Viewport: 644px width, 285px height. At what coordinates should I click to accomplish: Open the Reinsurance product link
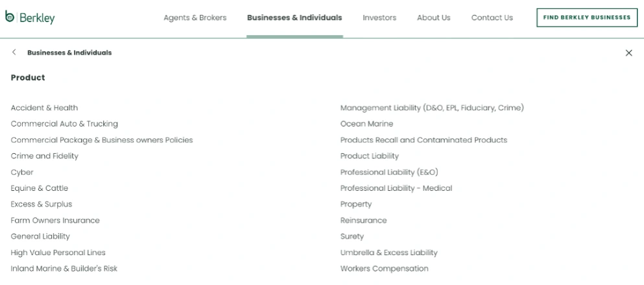click(363, 221)
